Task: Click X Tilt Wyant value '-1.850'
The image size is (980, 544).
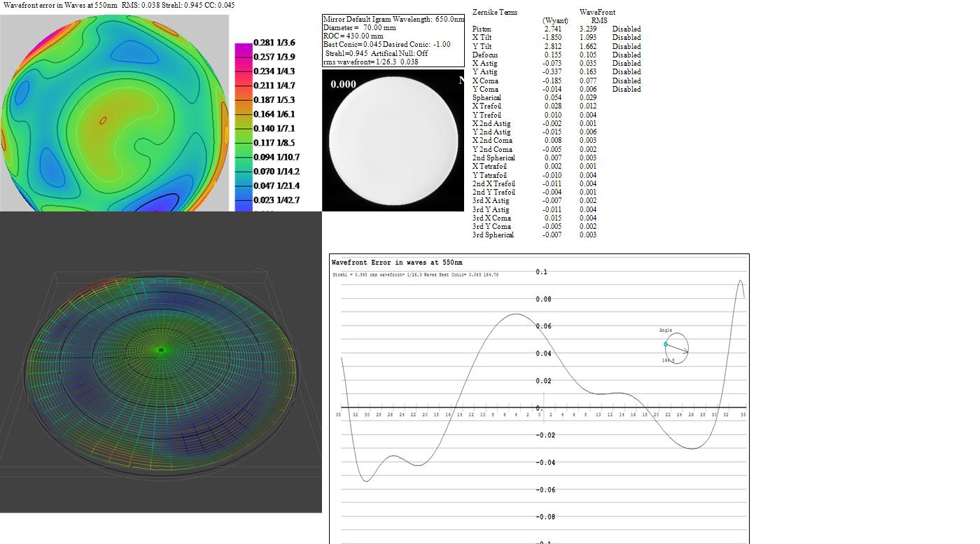Action: (x=552, y=38)
